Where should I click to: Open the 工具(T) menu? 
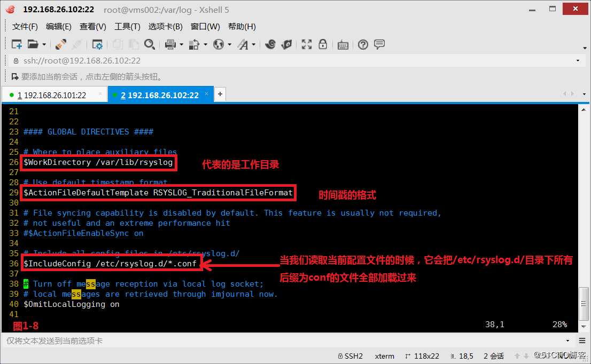click(127, 26)
